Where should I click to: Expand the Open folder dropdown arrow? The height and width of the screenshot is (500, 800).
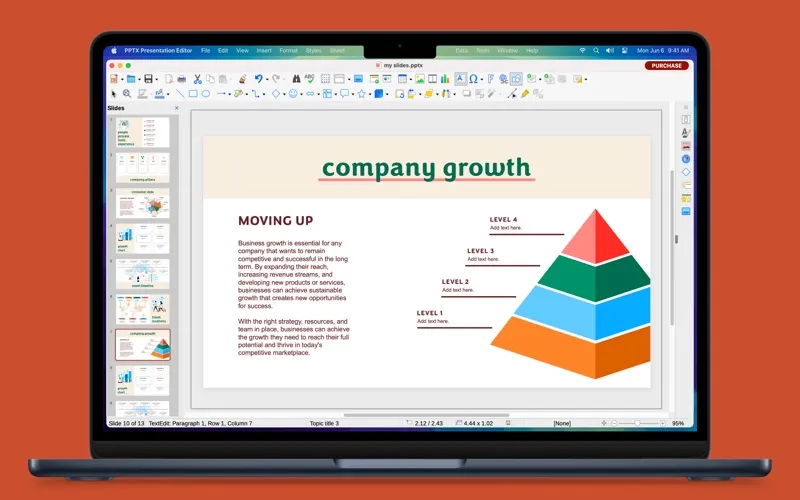139,80
